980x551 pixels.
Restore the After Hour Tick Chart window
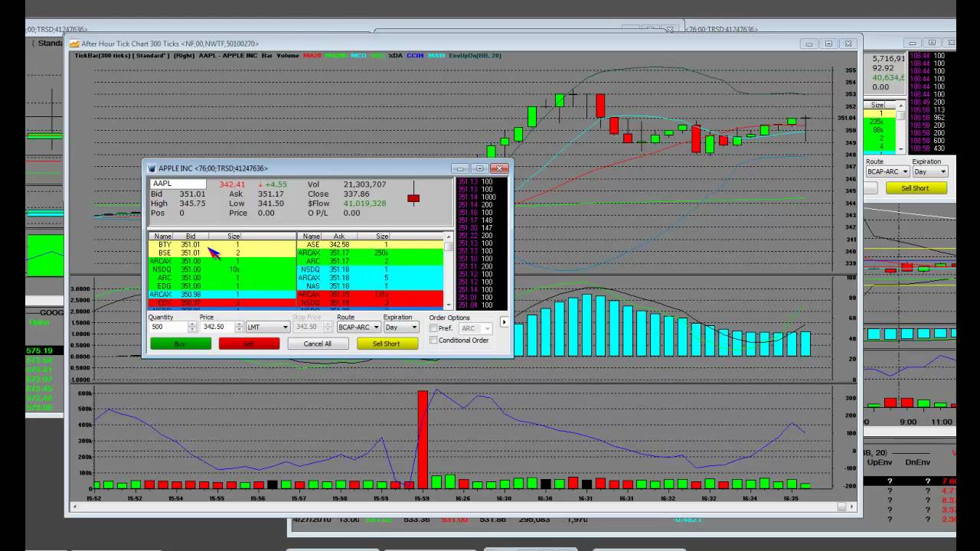(x=828, y=44)
